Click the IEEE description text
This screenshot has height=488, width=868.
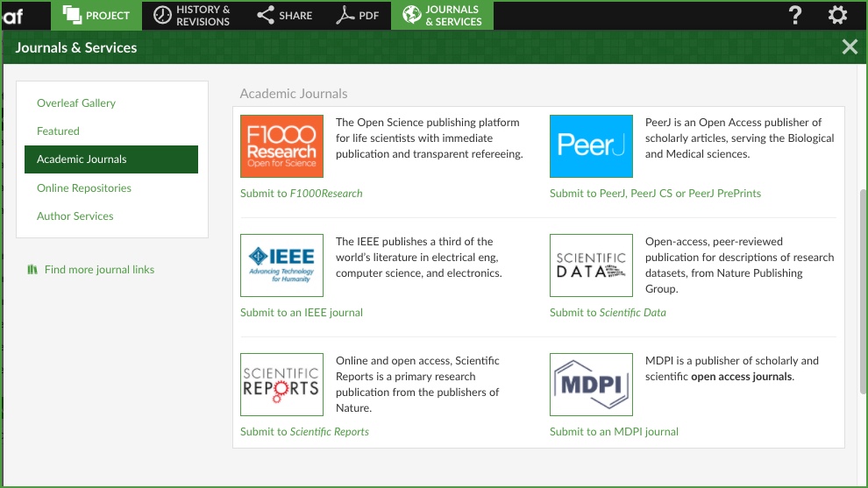(x=419, y=258)
